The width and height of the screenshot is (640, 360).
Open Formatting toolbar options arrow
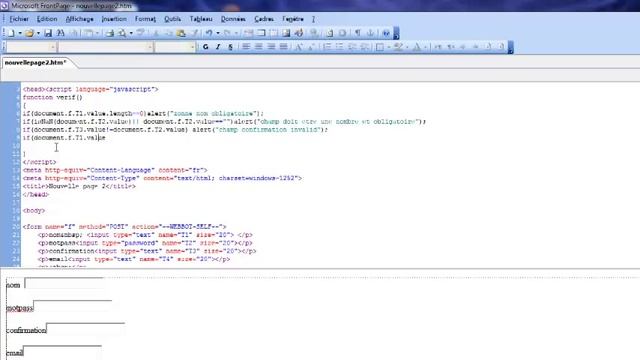(x=511, y=47)
